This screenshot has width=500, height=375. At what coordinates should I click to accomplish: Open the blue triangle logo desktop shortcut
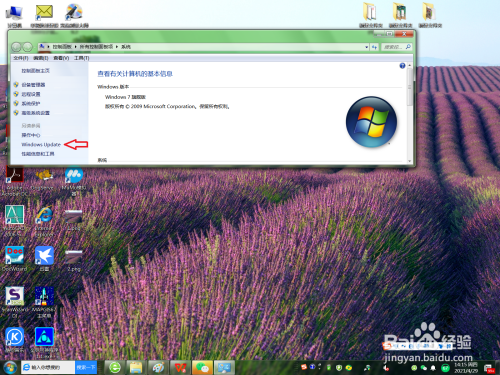click(x=44, y=342)
